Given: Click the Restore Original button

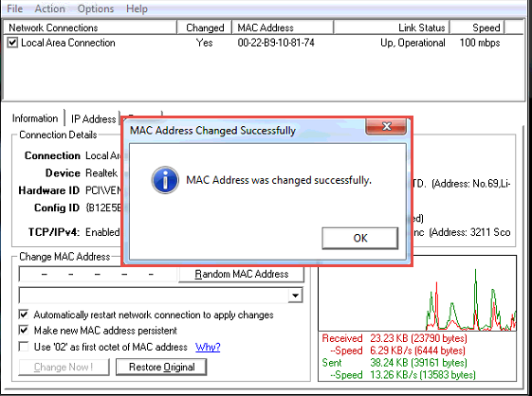Looking at the screenshot, I should (161, 368).
